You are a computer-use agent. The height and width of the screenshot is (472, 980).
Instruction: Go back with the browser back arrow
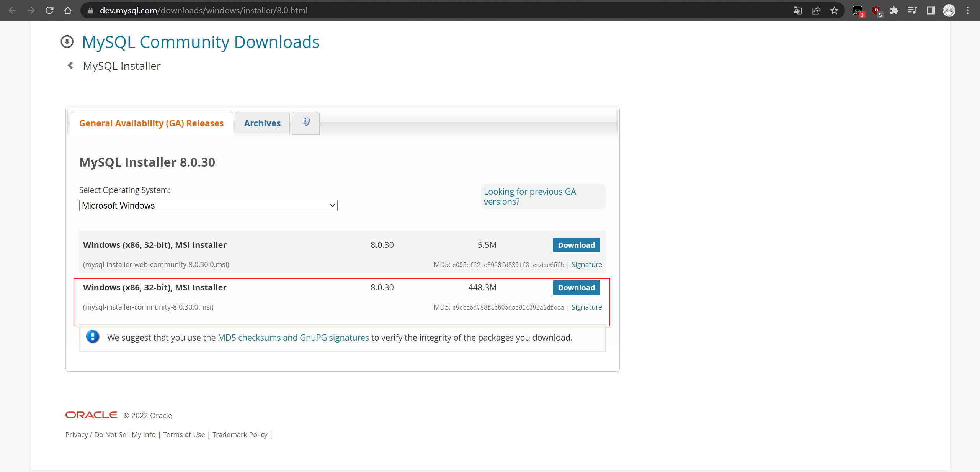tap(13, 10)
